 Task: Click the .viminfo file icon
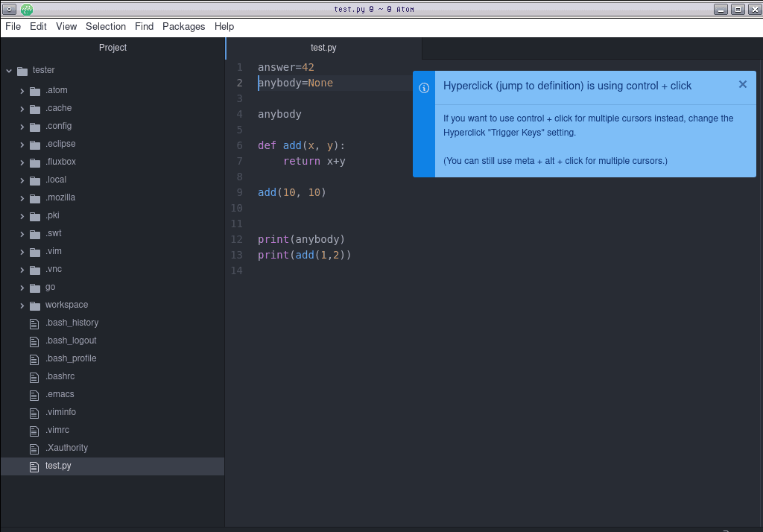[x=34, y=414]
